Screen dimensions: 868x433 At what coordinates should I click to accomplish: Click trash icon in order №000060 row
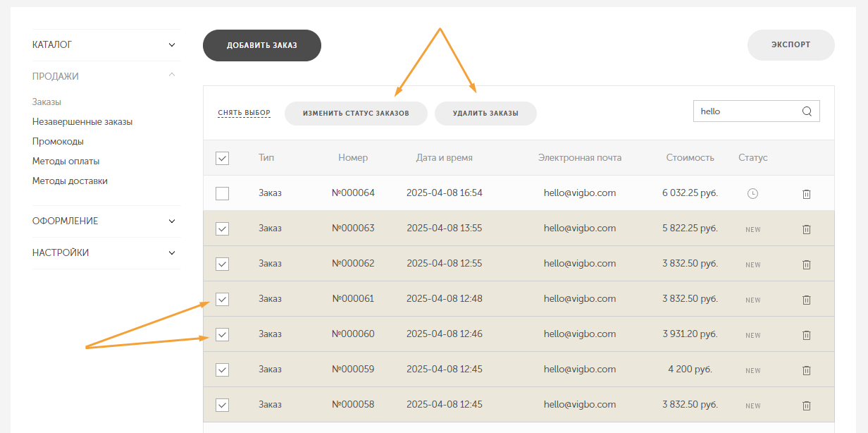tap(807, 334)
